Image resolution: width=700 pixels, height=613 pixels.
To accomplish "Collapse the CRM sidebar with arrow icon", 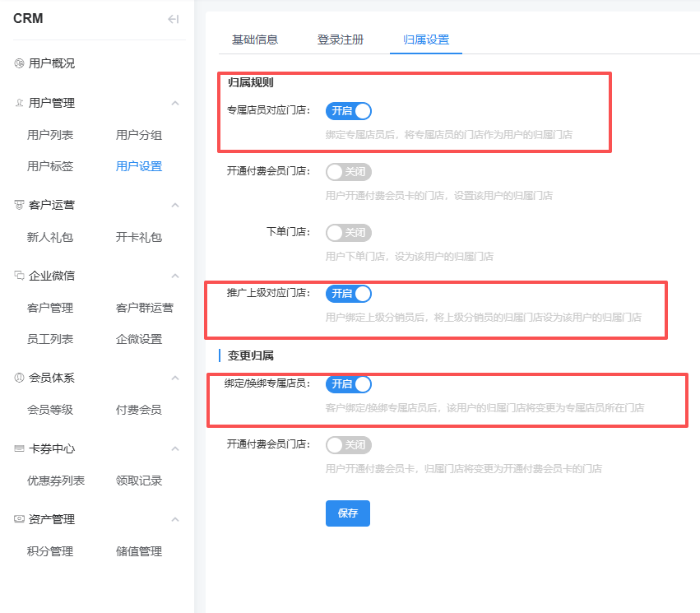I will click(173, 19).
